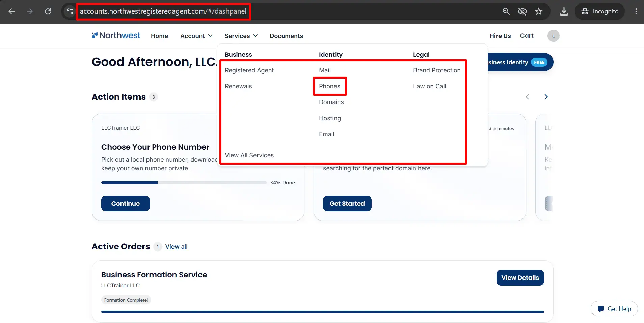Click the Formation Complete! status badge
This screenshot has width=644, height=323.
click(x=126, y=300)
